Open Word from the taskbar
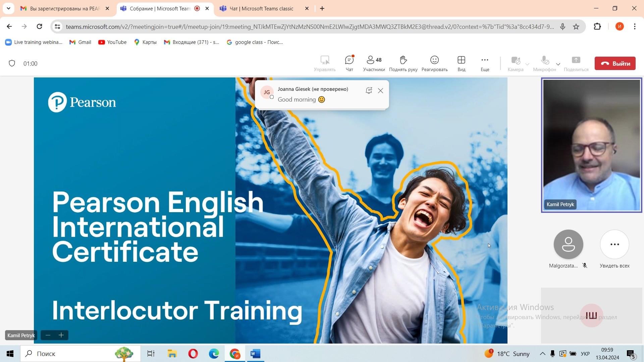The width and height of the screenshot is (644, 362). click(x=256, y=354)
